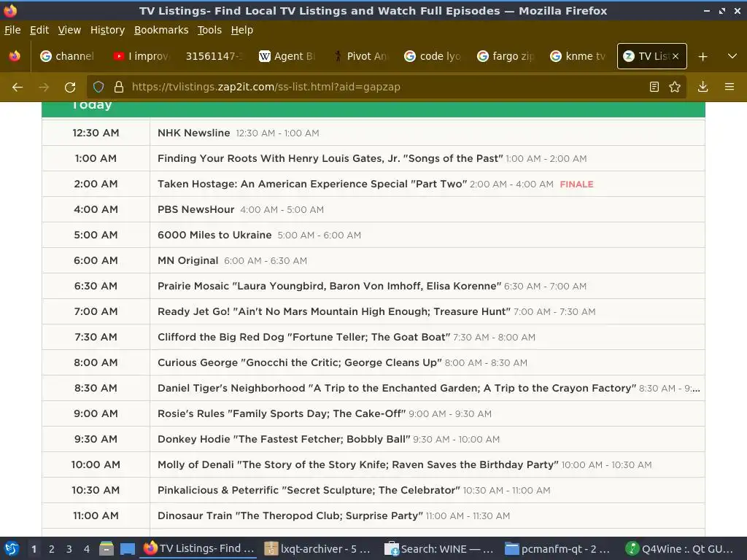Open Prairie Mosaic listing
This screenshot has height=560, width=747.
329,286
